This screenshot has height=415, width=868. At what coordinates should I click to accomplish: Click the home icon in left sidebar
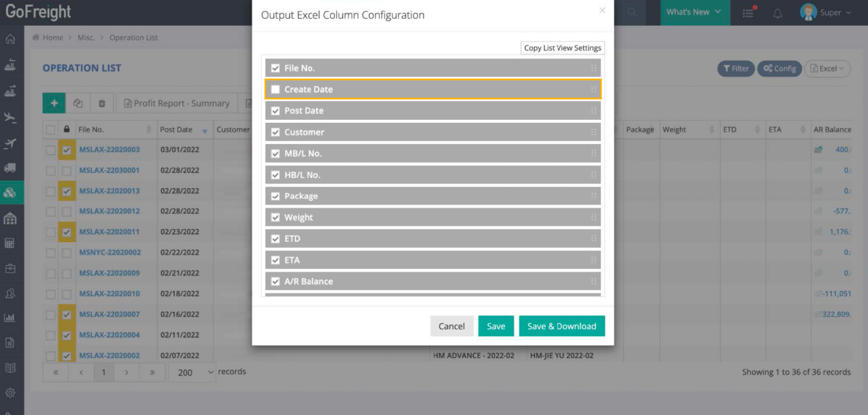10,39
